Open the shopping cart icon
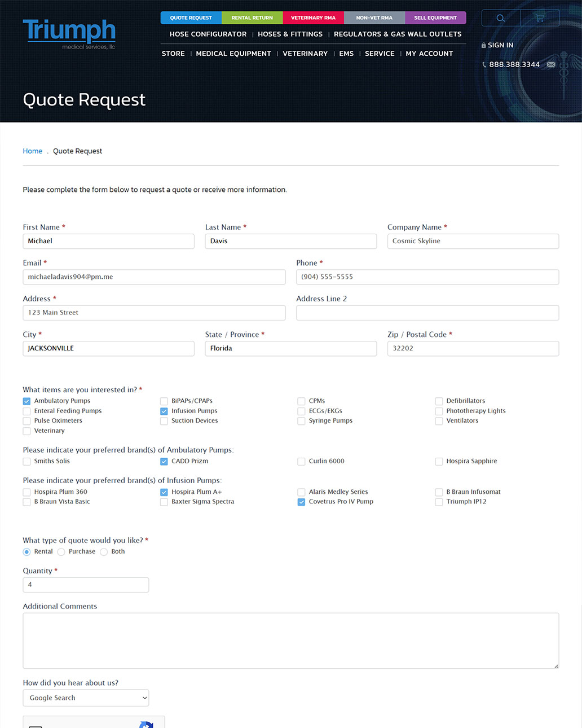Viewport: 582px width, 728px height. point(540,18)
